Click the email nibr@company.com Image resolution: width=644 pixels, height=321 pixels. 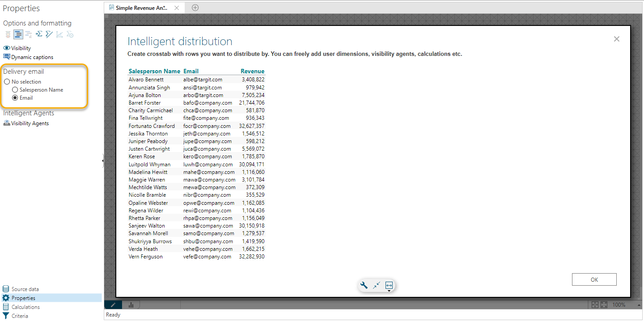[207, 195]
